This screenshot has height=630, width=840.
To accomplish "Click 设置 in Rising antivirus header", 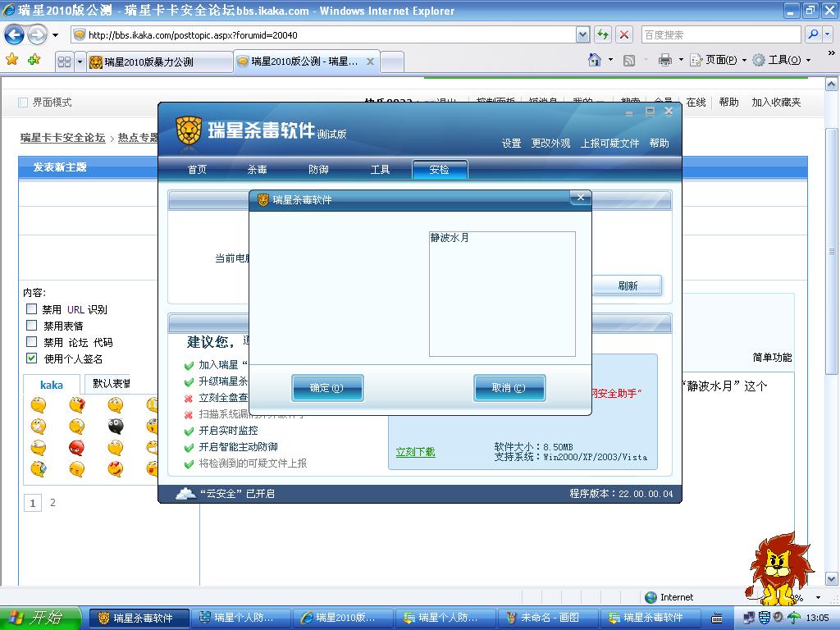I will pos(512,143).
